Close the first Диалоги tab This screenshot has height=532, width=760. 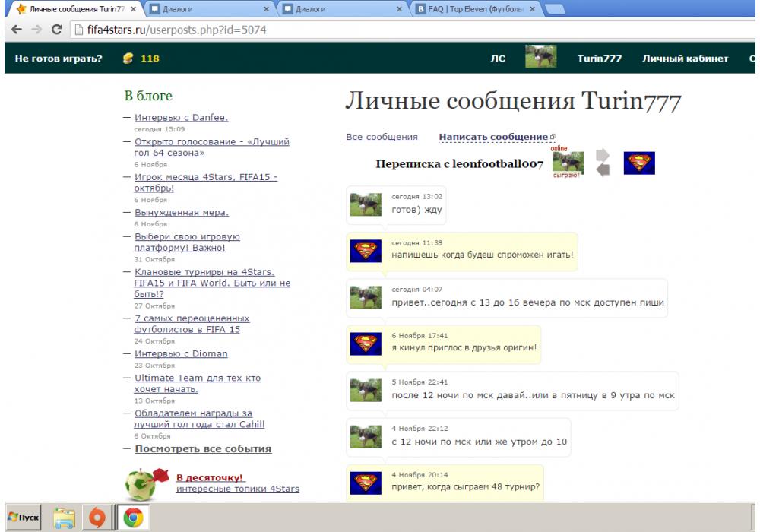click(x=266, y=9)
